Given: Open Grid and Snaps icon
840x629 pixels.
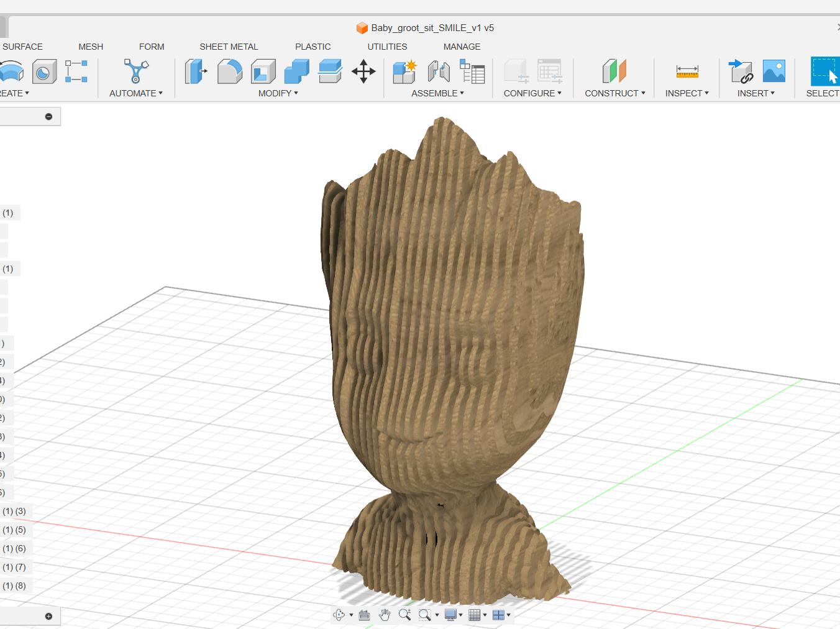Looking at the screenshot, I should [x=475, y=615].
